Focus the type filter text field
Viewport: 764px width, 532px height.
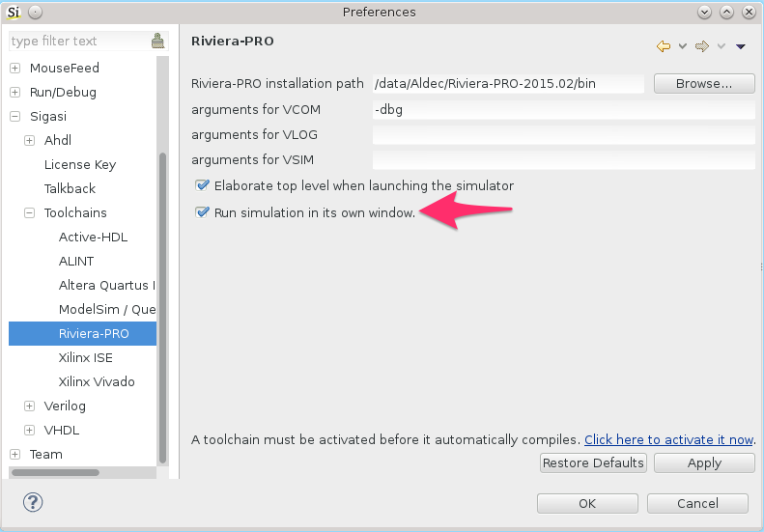pos(79,41)
